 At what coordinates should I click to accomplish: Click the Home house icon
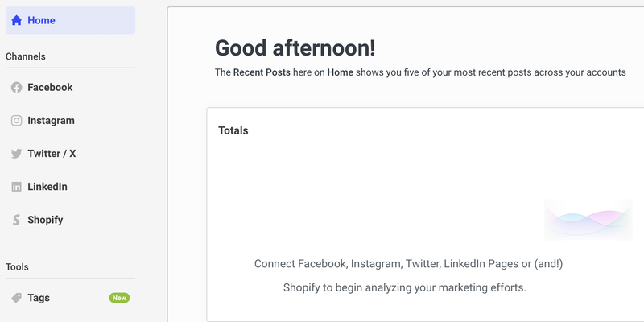pos(16,21)
